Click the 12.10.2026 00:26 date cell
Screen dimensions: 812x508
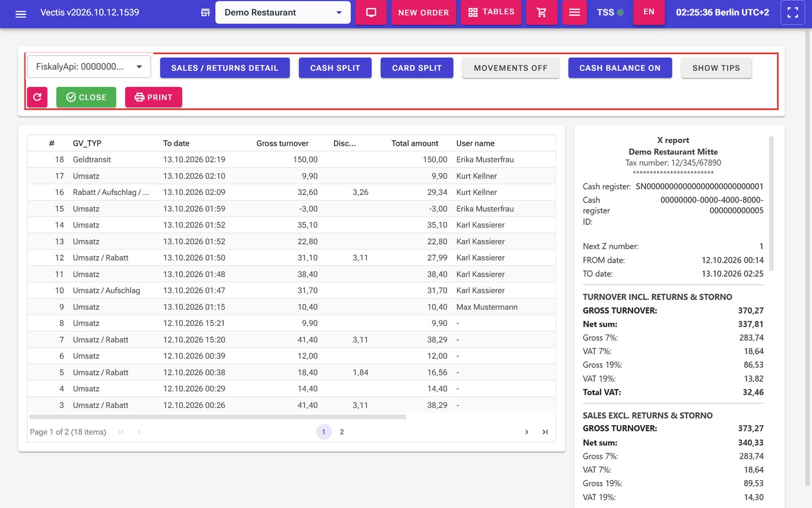194,405
